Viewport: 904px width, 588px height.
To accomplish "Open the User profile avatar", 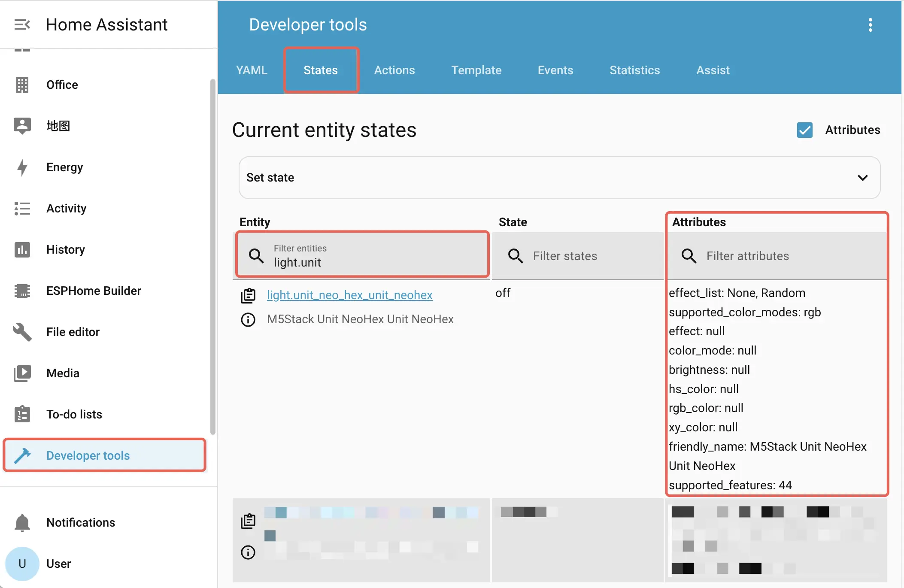I will click(x=22, y=564).
